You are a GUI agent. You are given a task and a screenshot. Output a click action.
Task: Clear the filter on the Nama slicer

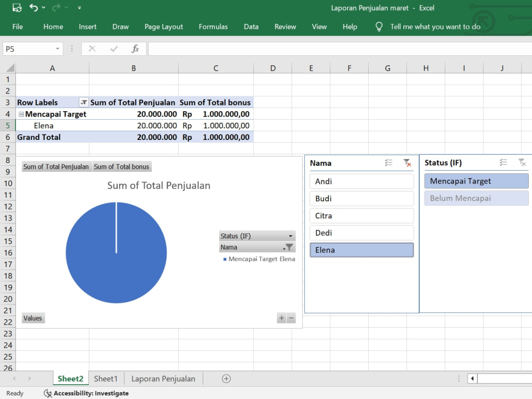coord(407,163)
